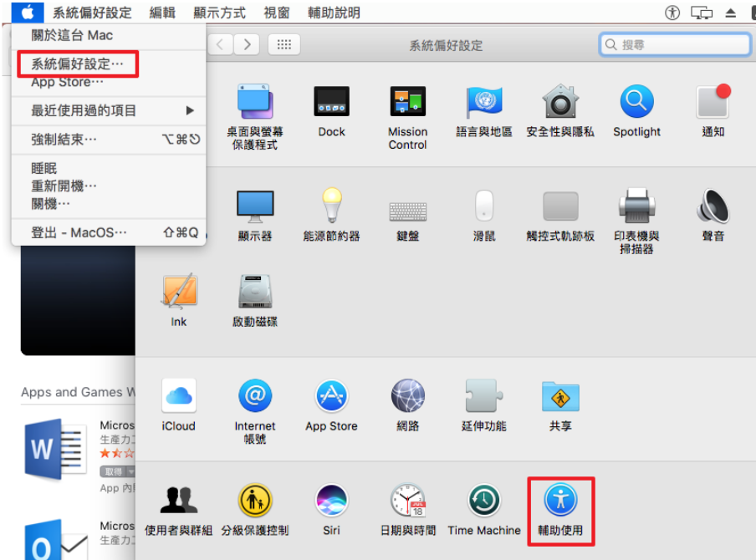Choose App Store… in Apple menu

(109, 82)
